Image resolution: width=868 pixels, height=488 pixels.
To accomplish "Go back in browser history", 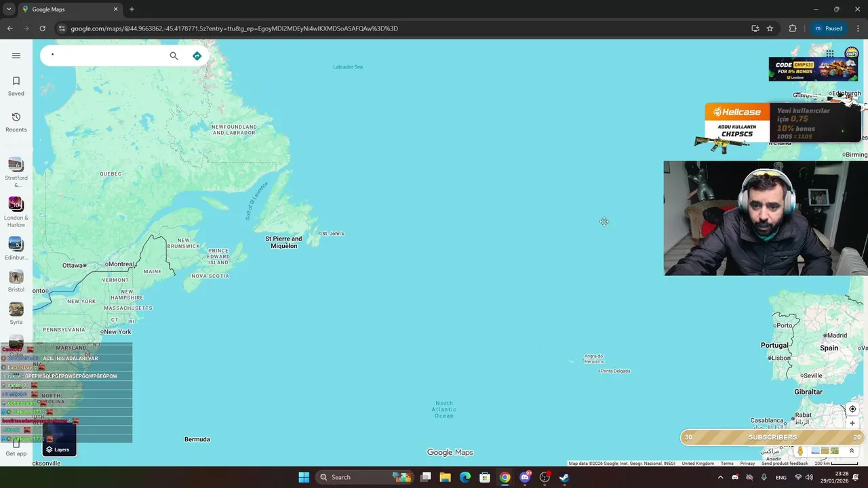I will click(x=9, y=28).
